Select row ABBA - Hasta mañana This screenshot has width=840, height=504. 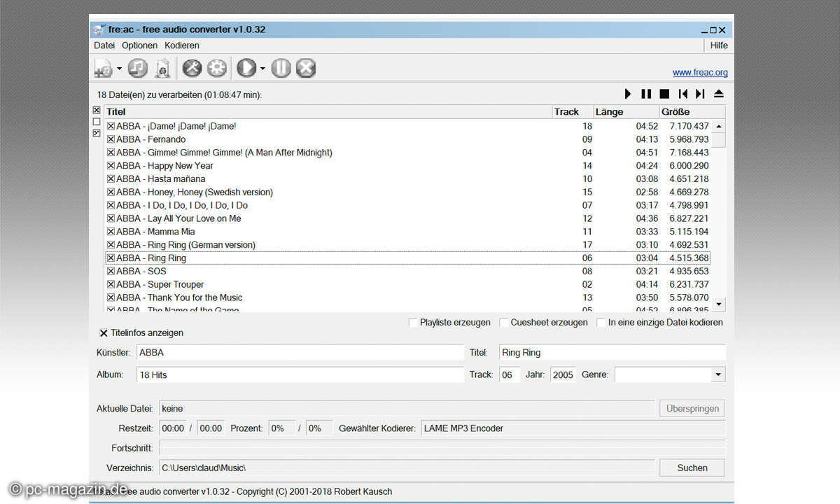(x=407, y=179)
